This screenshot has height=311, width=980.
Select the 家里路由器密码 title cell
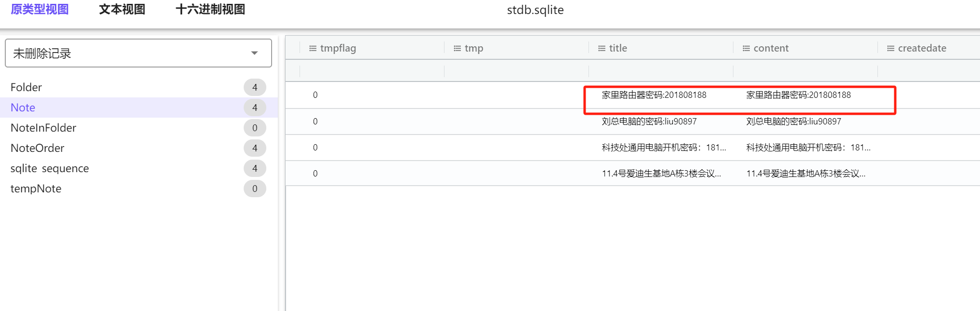click(x=654, y=95)
